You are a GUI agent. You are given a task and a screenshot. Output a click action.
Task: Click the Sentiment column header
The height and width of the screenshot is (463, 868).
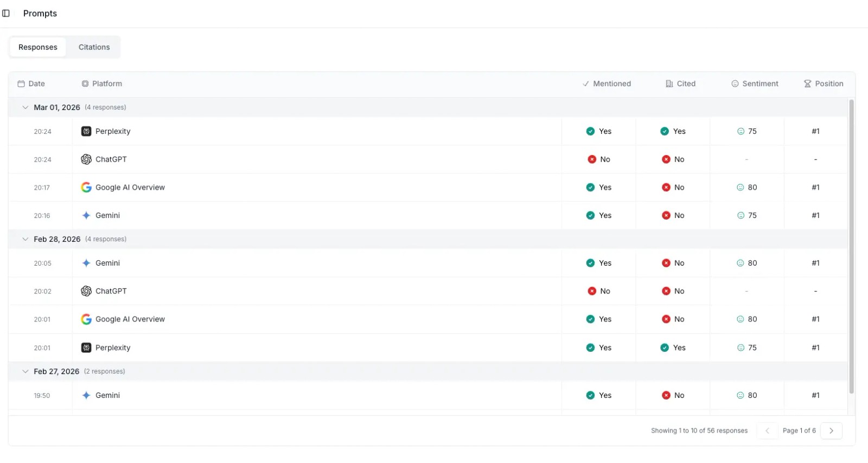click(755, 83)
